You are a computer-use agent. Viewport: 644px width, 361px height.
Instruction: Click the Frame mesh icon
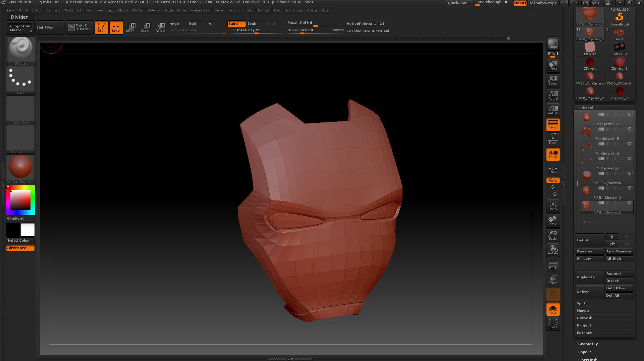[x=553, y=206]
